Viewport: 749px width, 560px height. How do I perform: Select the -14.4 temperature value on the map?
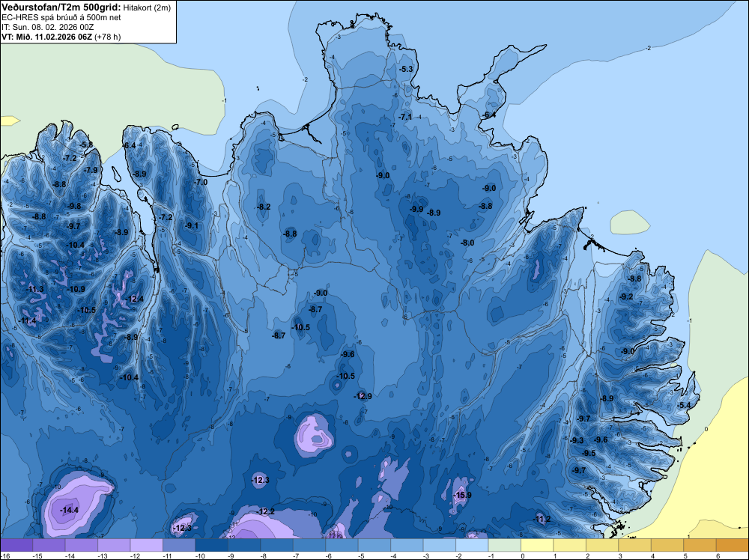coord(69,510)
